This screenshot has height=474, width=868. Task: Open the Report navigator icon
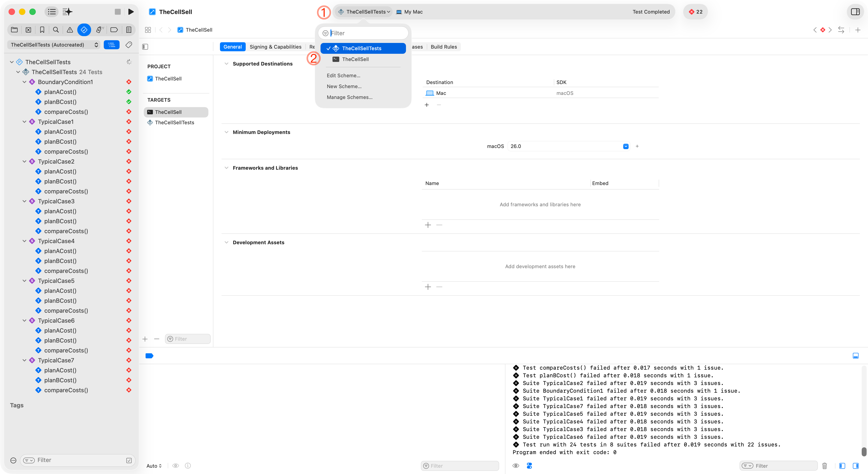tap(129, 30)
